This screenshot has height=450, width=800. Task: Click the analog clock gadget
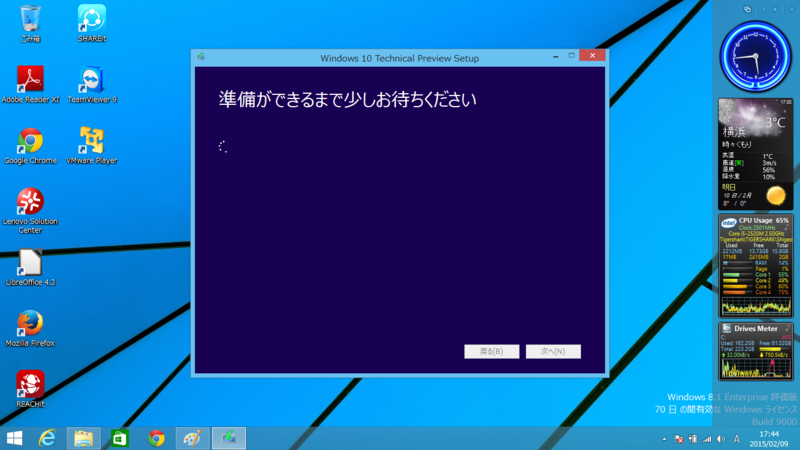[x=756, y=57]
